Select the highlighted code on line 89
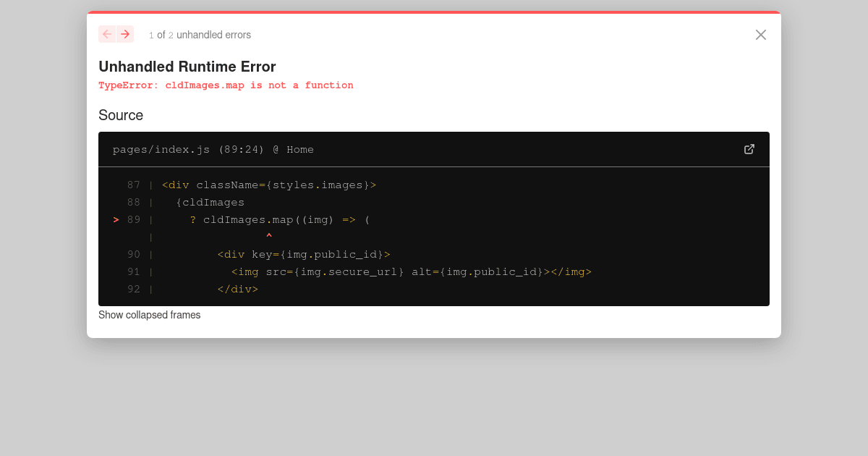The image size is (868, 456). 278,219
